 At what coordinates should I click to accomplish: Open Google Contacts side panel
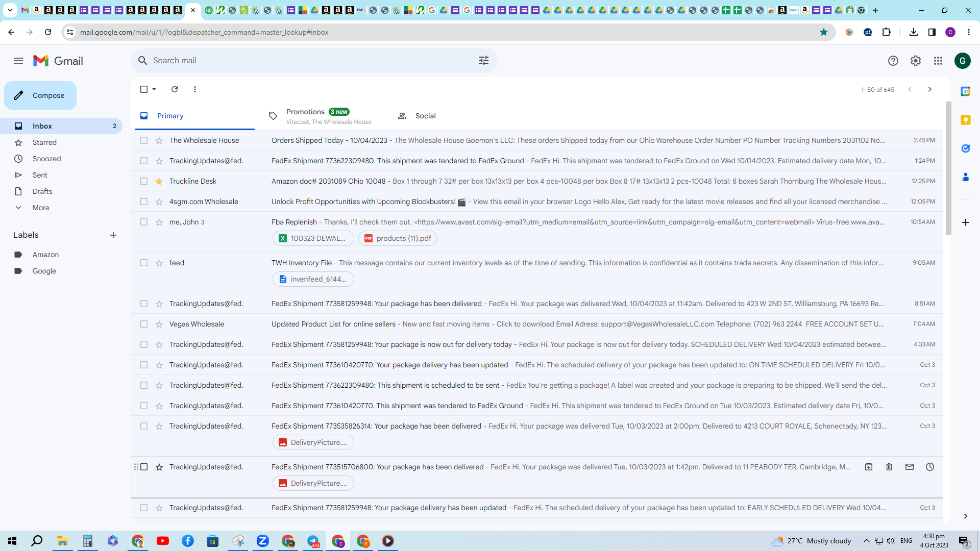(x=966, y=177)
